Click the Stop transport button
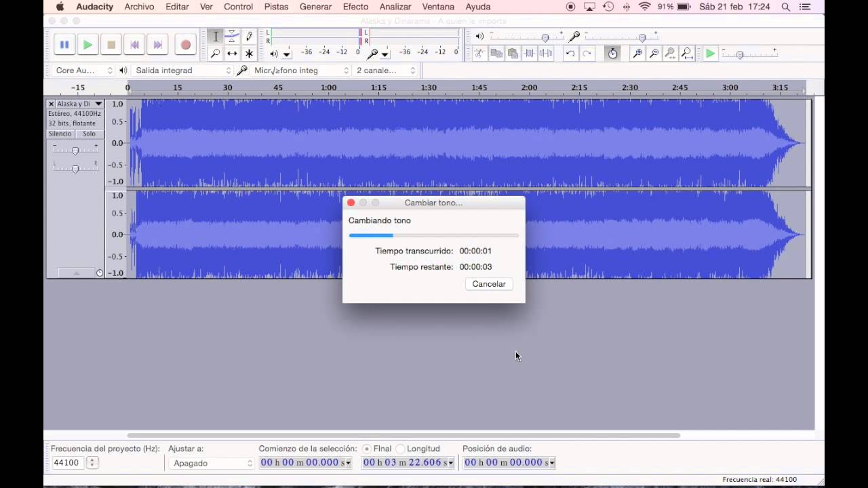 tap(111, 45)
